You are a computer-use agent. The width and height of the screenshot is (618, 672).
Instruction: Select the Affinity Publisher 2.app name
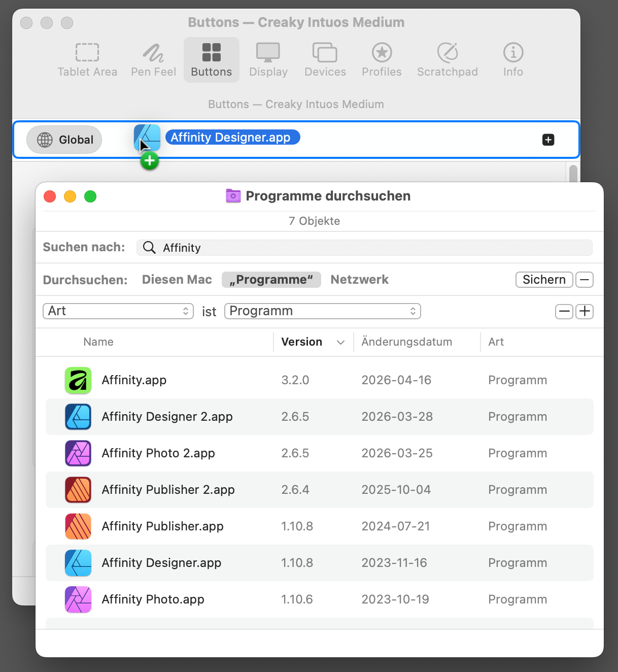(x=168, y=490)
